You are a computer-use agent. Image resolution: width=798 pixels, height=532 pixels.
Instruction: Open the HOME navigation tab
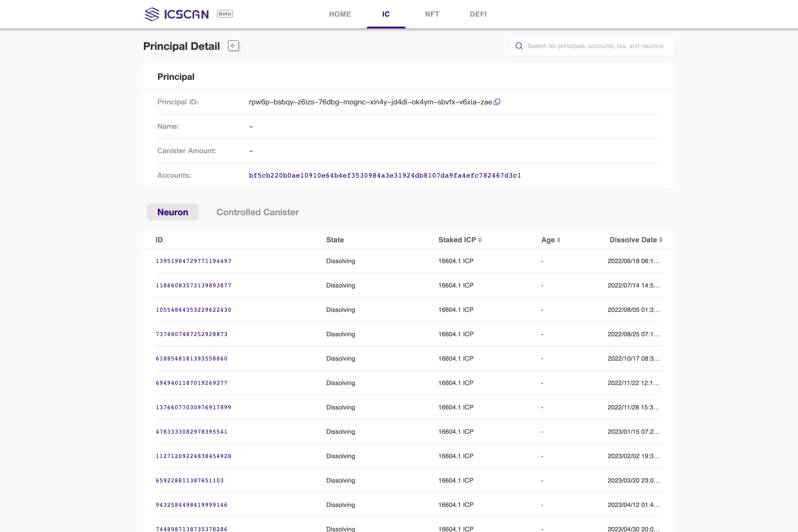(340, 14)
